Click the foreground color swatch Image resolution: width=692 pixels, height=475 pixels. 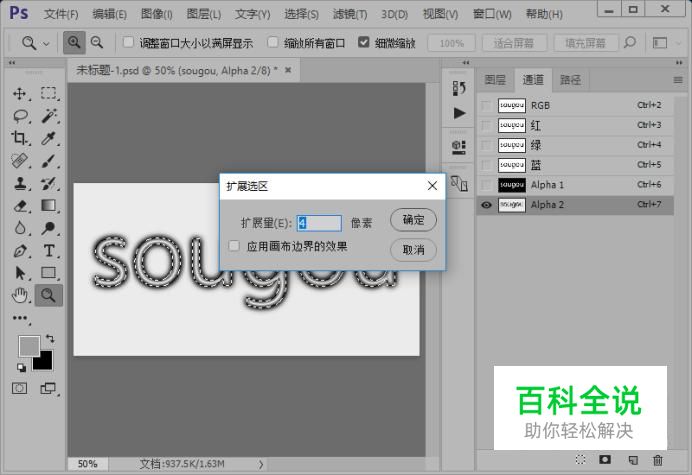coord(29,346)
